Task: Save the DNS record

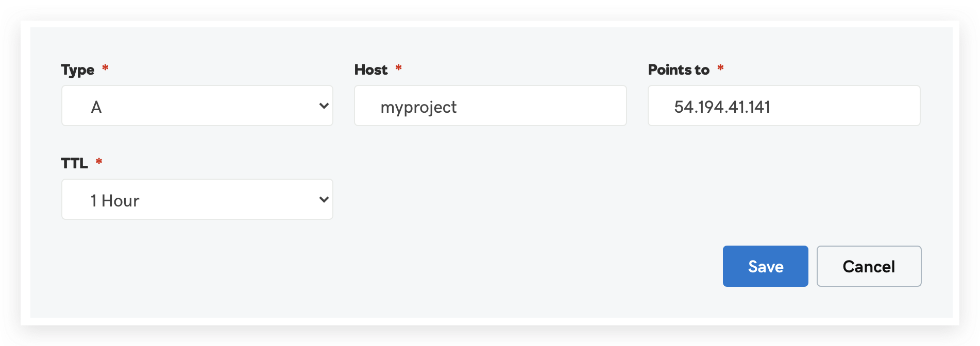Action: (x=765, y=266)
